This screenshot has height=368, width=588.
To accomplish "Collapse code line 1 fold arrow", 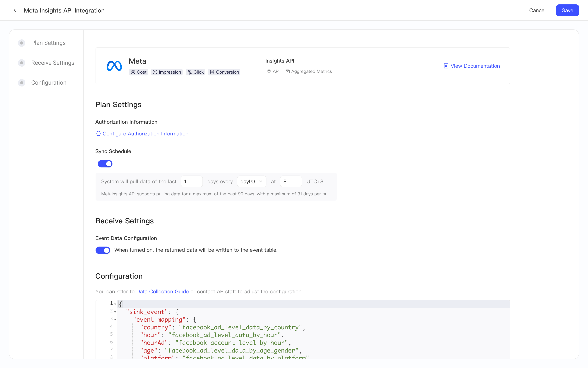I will [115, 304].
